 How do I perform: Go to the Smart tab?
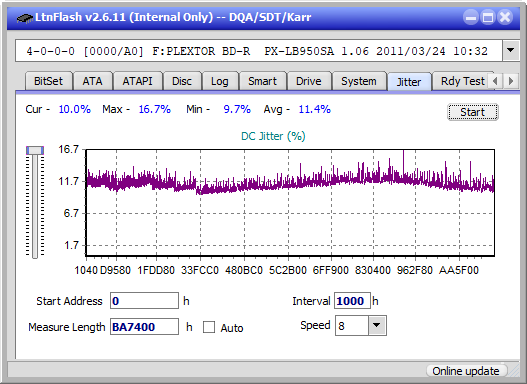262,81
